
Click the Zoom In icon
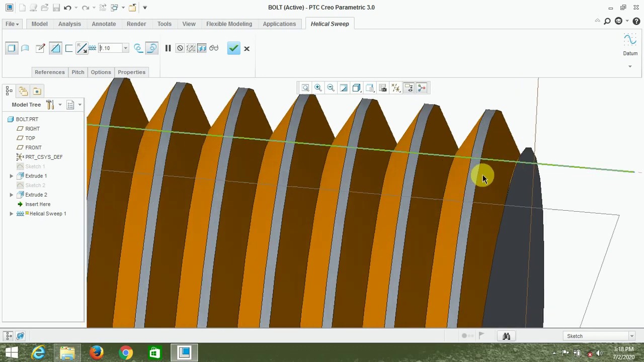click(x=318, y=88)
